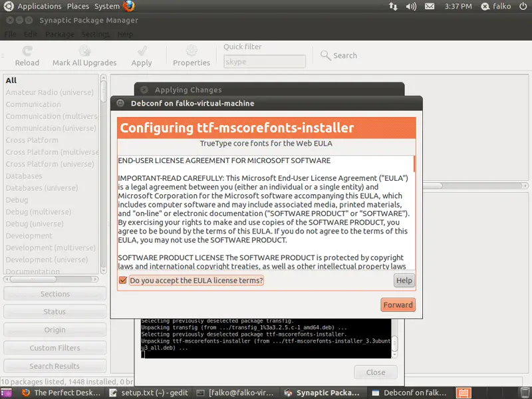Select Databases (universe) category
This screenshot has height=399, width=532.
(42, 188)
